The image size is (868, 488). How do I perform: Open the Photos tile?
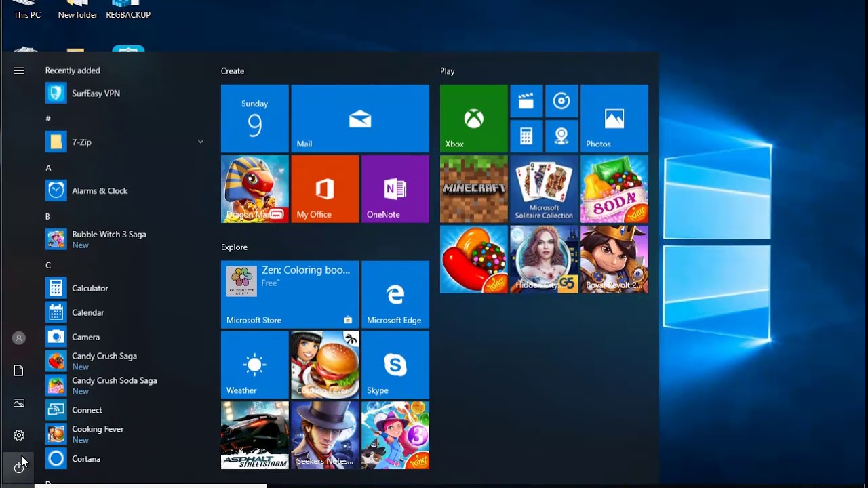[614, 119]
